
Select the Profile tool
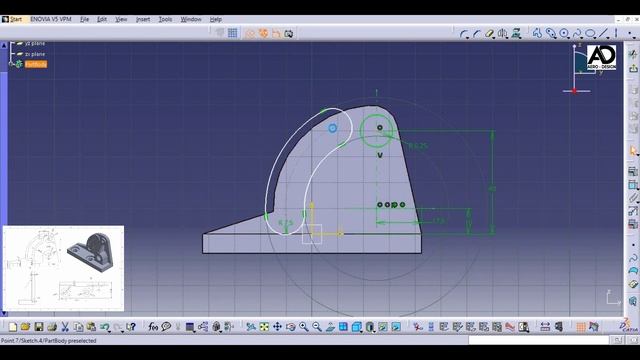tap(538, 33)
